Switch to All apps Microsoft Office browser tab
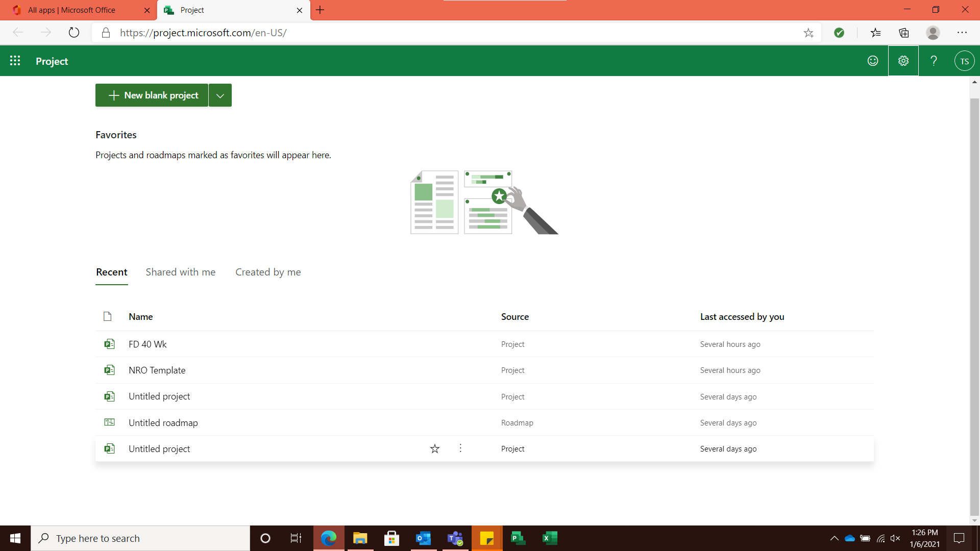 point(79,10)
